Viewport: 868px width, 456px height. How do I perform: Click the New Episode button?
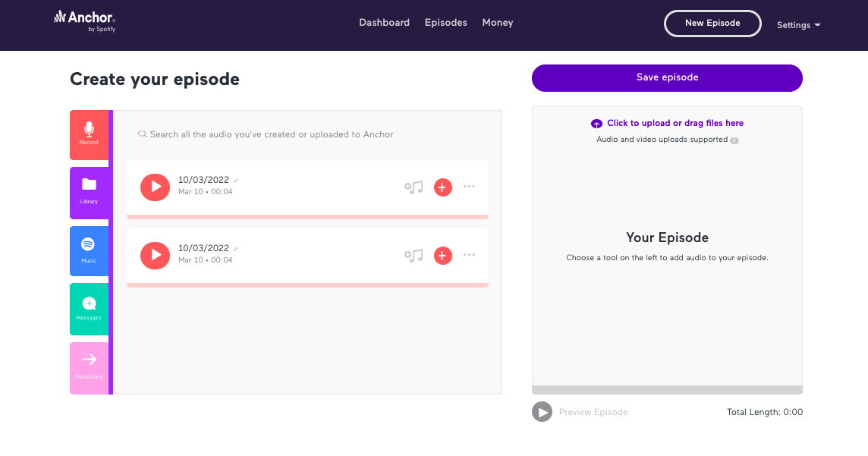[712, 24]
